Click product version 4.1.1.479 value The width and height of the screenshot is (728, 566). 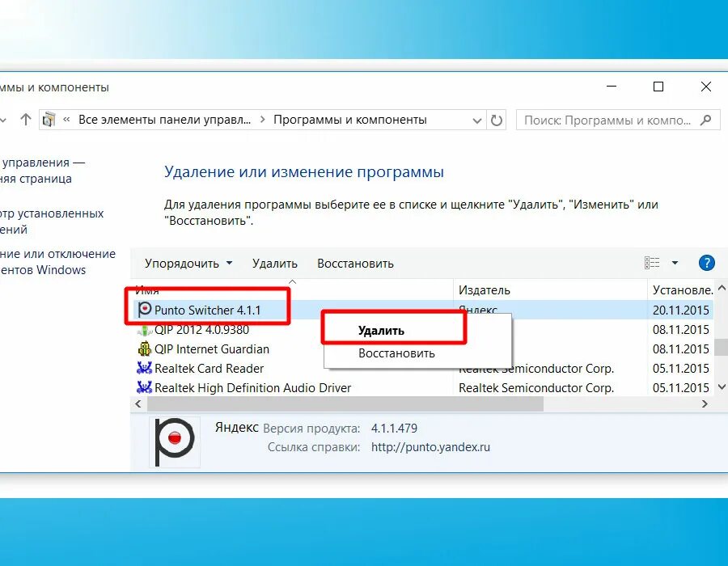tap(394, 428)
